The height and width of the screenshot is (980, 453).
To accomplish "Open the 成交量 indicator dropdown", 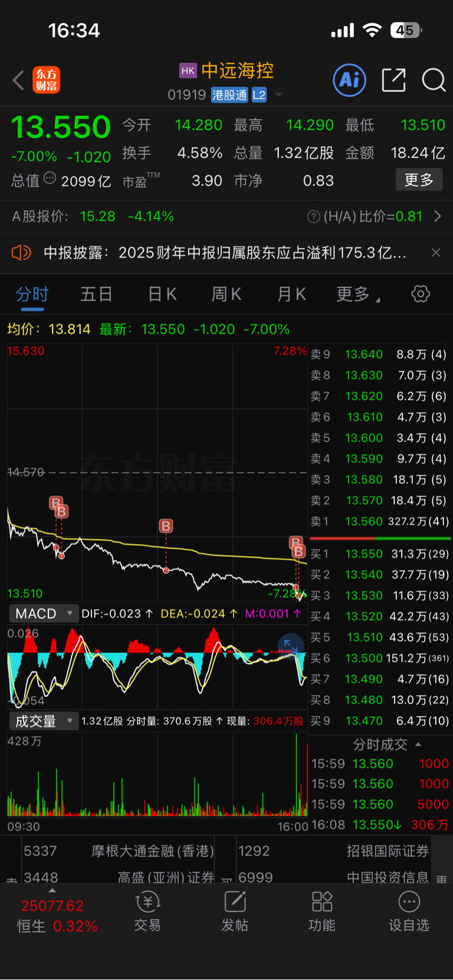I will 44,721.
